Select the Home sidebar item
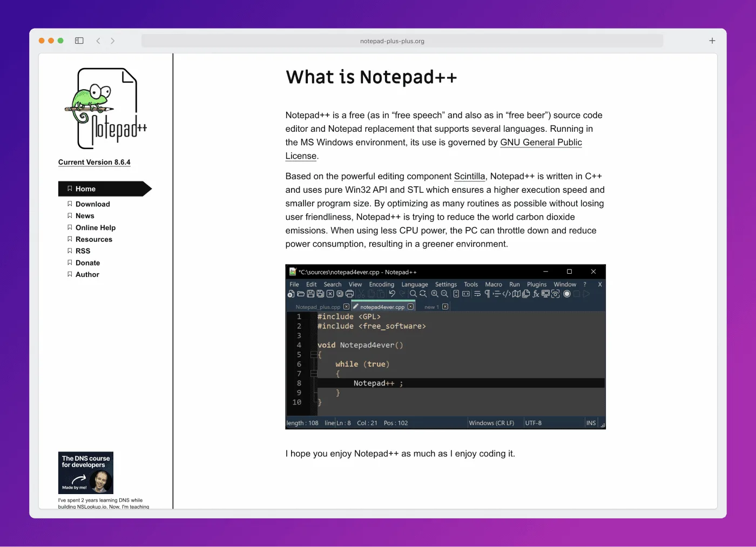Screen dimensions: 756x547 (x=105, y=188)
